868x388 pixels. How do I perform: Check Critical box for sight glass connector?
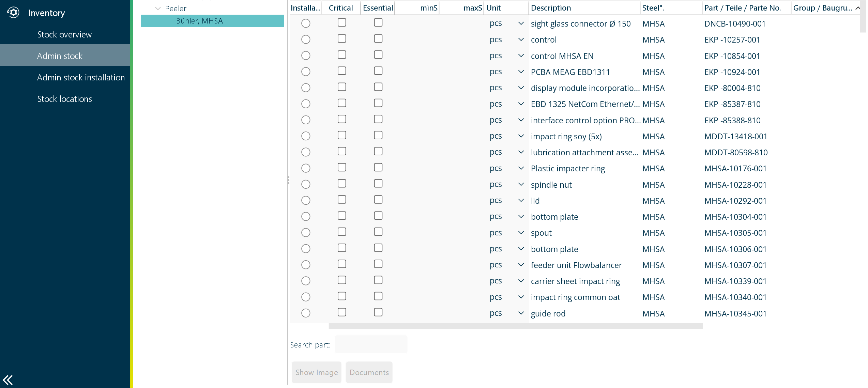click(342, 22)
